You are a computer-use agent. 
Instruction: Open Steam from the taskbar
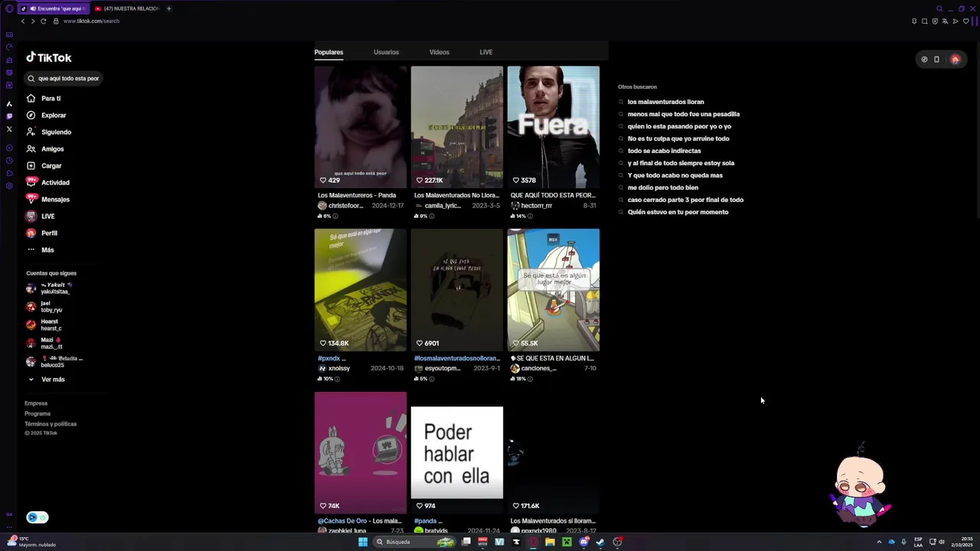point(600,542)
